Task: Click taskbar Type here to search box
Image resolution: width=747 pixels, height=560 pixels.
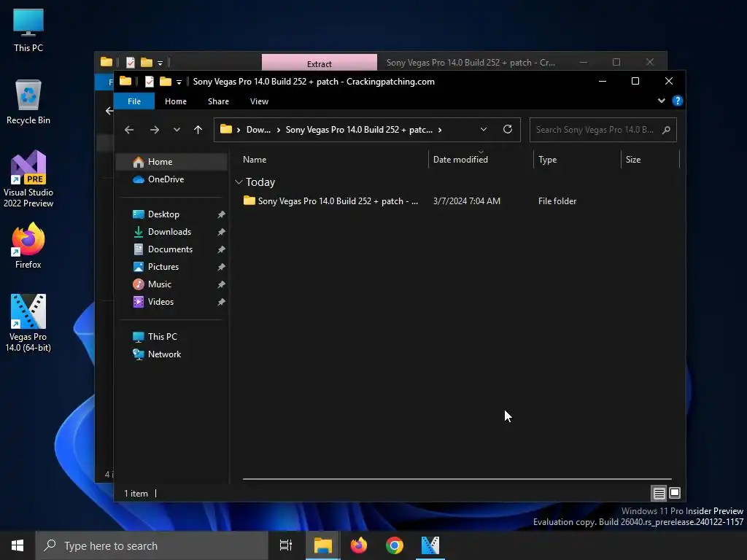Action: 152,545
